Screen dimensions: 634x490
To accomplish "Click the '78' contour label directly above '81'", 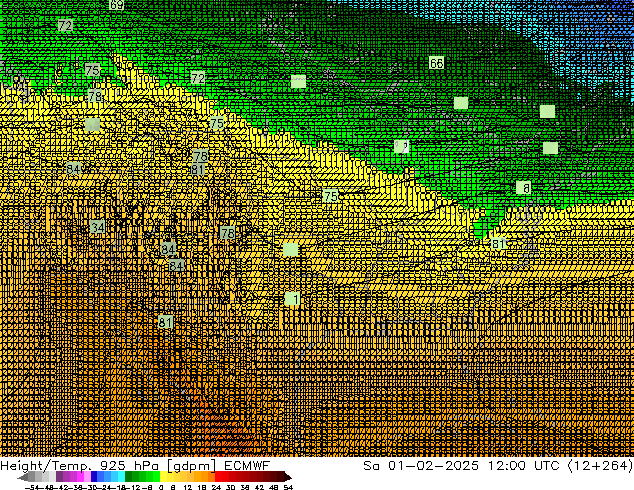I will (x=200, y=156).
